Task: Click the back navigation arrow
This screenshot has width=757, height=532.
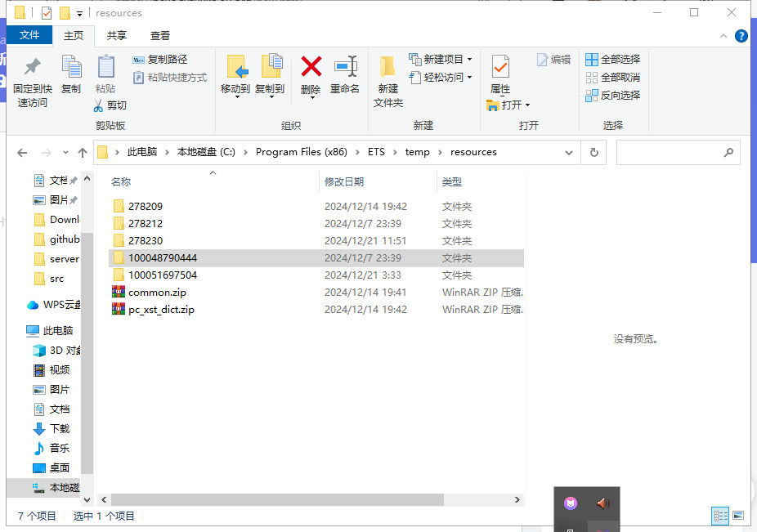Action: 22,153
